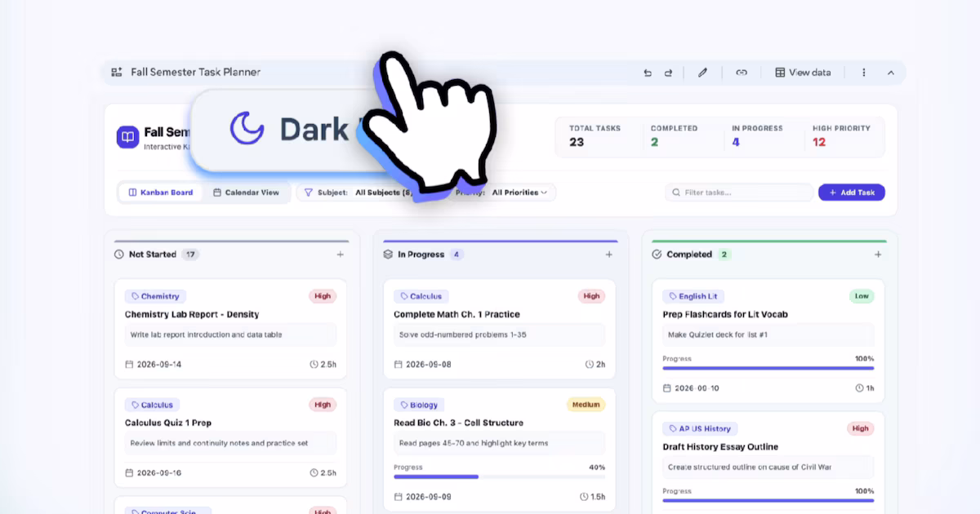Screen dimensions: 980x514
Task: Click High badge on Draft History Essay Outline card
Action: coord(861,428)
